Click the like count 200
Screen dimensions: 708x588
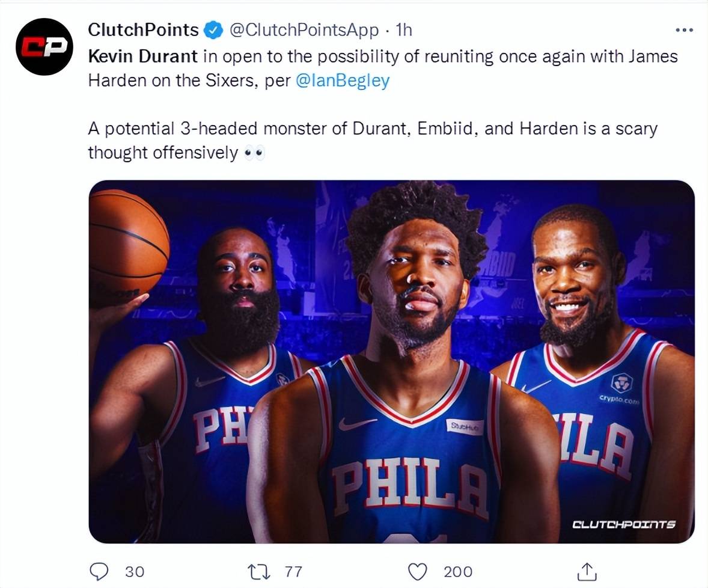458,572
